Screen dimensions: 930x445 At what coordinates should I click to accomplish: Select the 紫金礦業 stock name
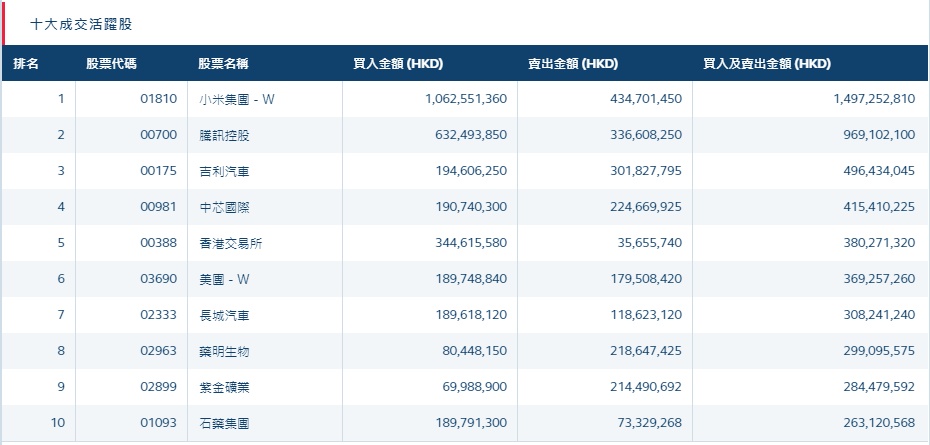click(x=224, y=387)
